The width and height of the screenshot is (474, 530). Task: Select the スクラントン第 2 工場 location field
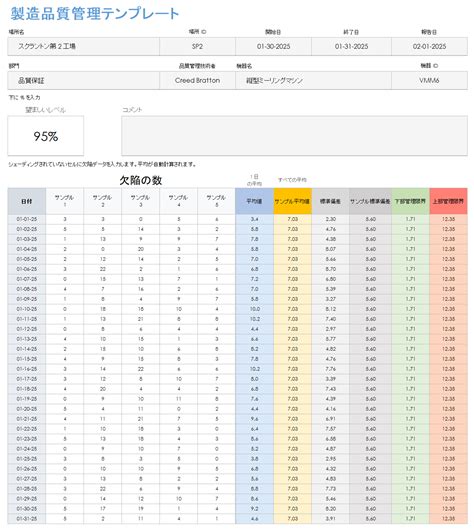(x=84, y=46)
